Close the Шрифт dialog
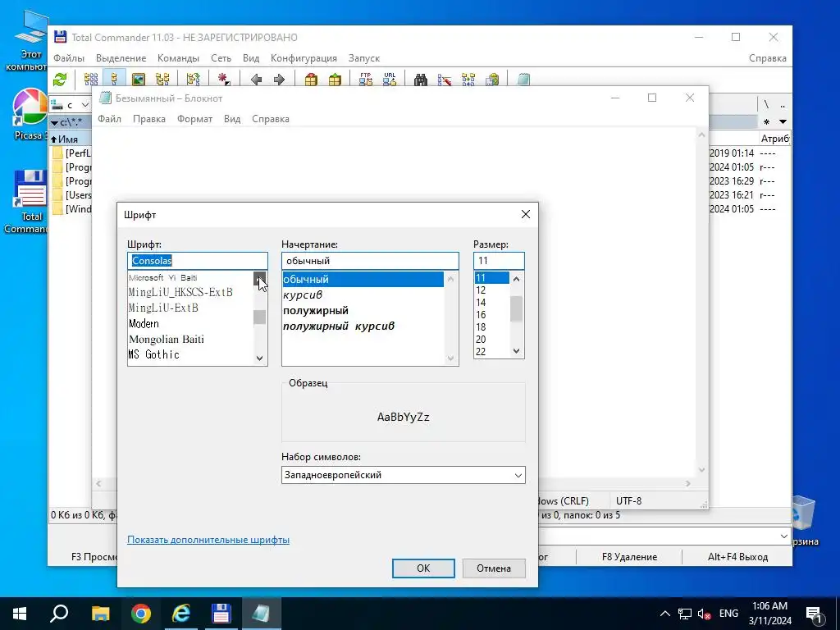This screenshot has height=630, width=840. (526, 214)
